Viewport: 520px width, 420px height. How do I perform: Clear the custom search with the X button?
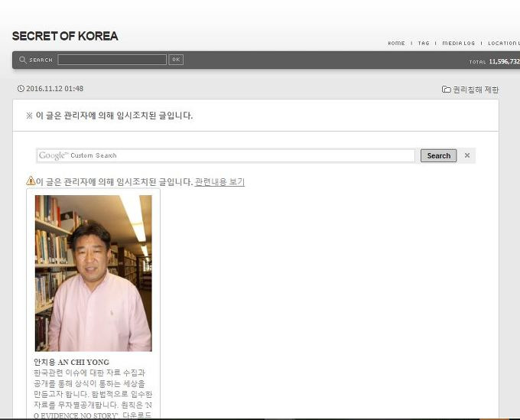click(467, 155)
